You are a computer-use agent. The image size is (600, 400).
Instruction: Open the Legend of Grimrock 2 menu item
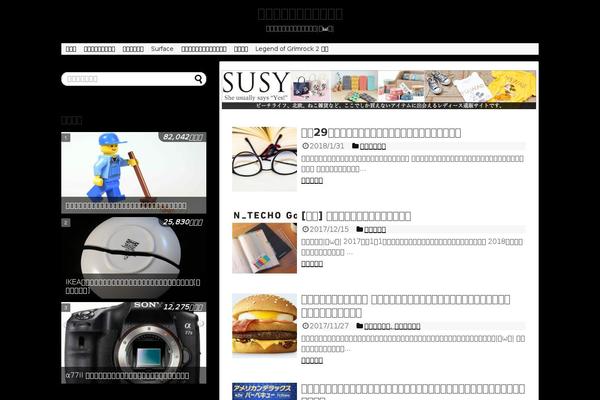(x=292, y=49)
